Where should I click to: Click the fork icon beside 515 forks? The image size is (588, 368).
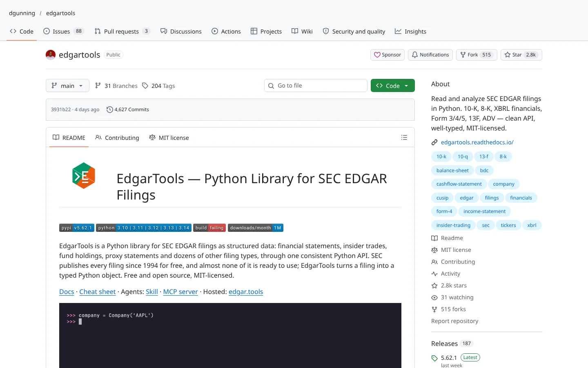tap(434, 310)
